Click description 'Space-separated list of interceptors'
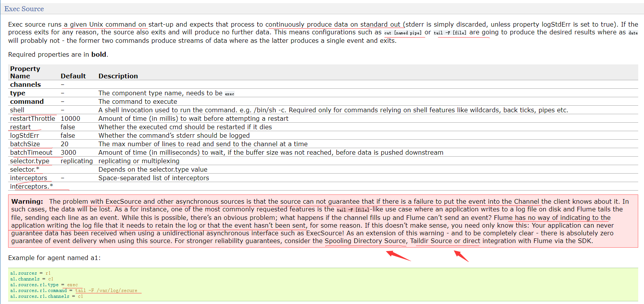Image resolution: width=644 pixels, height=304 pixels. (154, 178)
